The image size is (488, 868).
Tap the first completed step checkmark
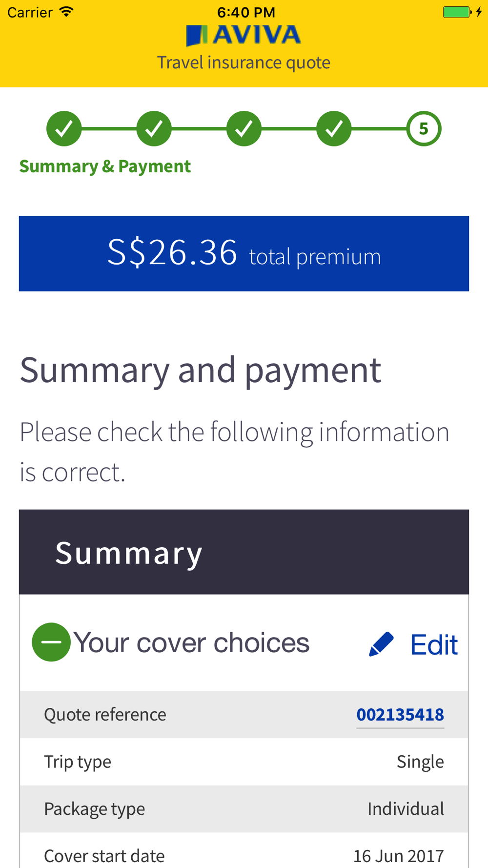click(64, 129)
